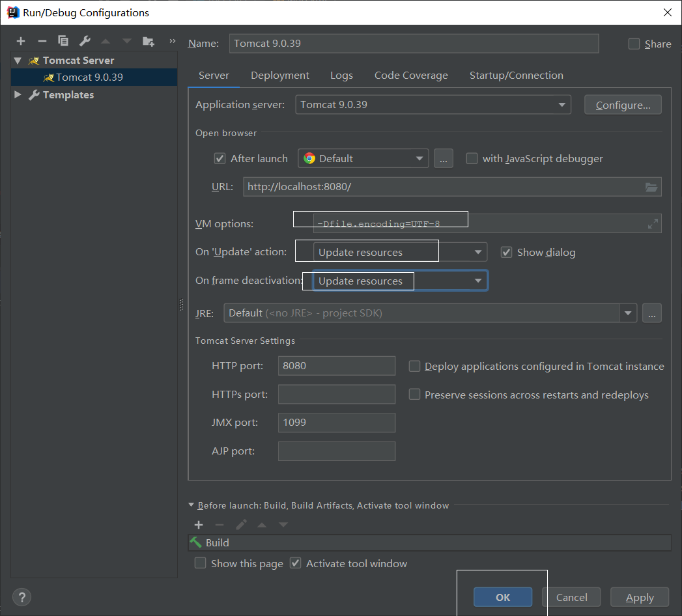Open help question mark button
This screenshot has height=616, width=682.
pyautogui.click(x=21, y=597)
